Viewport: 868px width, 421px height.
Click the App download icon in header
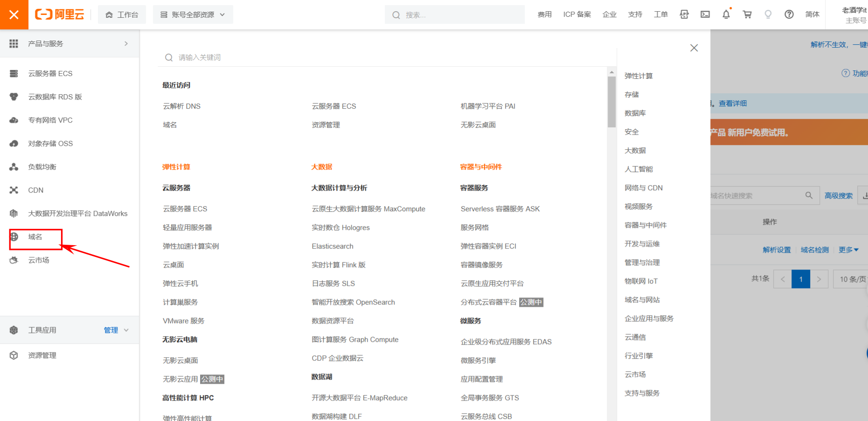click(x=684, y=14)
